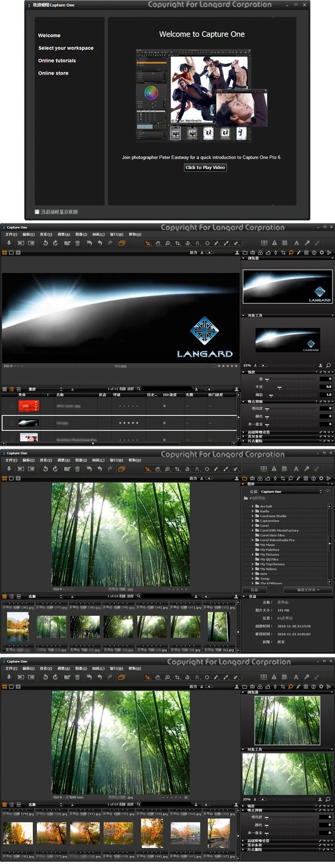
Task: Select 'Select your workspace' in the welcome sidebar
Action: 66,48
